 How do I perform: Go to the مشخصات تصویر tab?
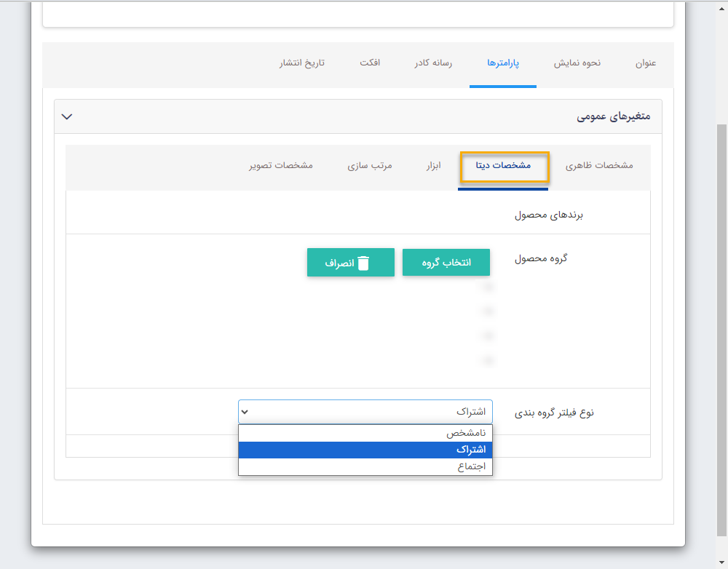280,165
